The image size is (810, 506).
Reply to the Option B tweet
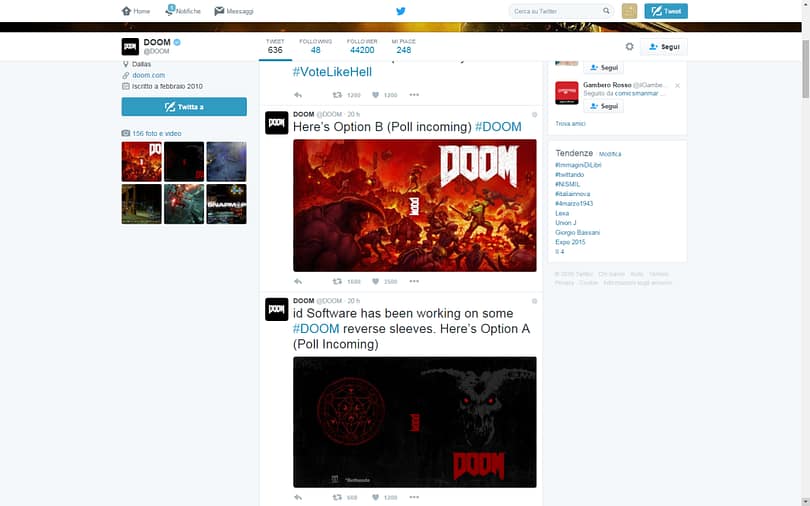tap(298, 281)
